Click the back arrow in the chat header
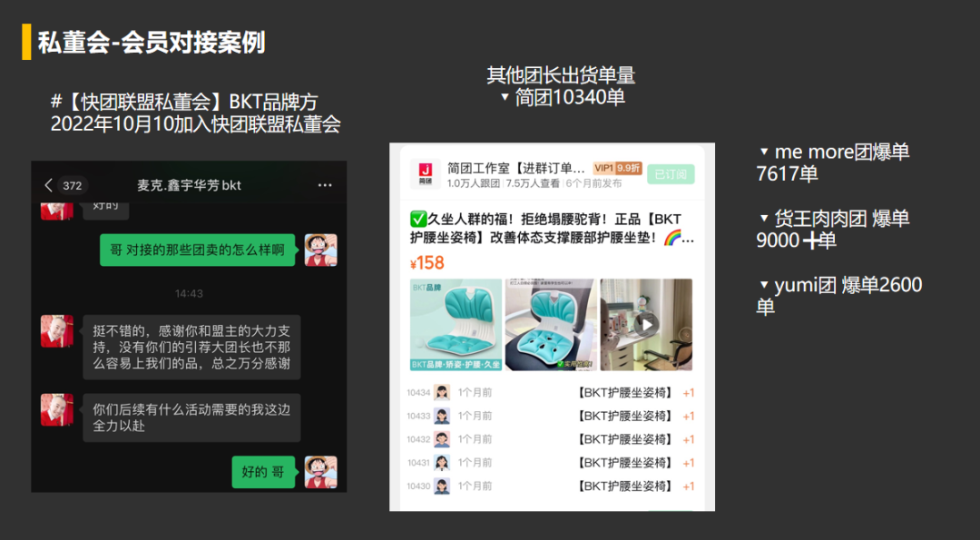The width and height of the screenshot is (980, 540). point(48,185)
